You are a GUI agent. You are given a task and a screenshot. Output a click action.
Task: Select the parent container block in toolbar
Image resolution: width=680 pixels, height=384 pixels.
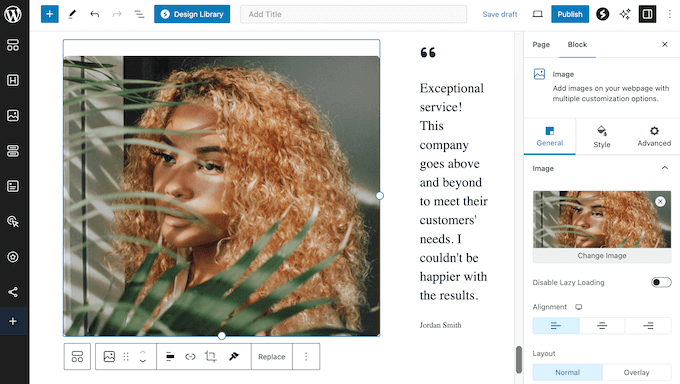point(77,357)
